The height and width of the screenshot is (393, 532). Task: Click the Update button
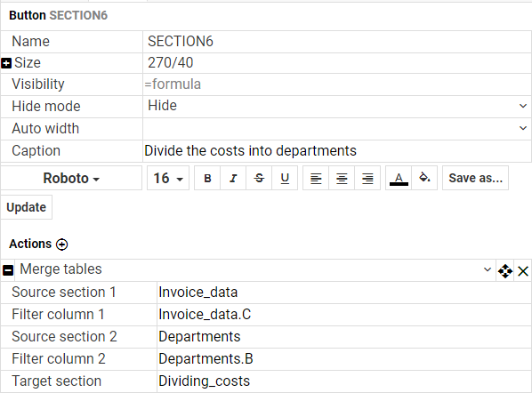[x=26, y=207]
